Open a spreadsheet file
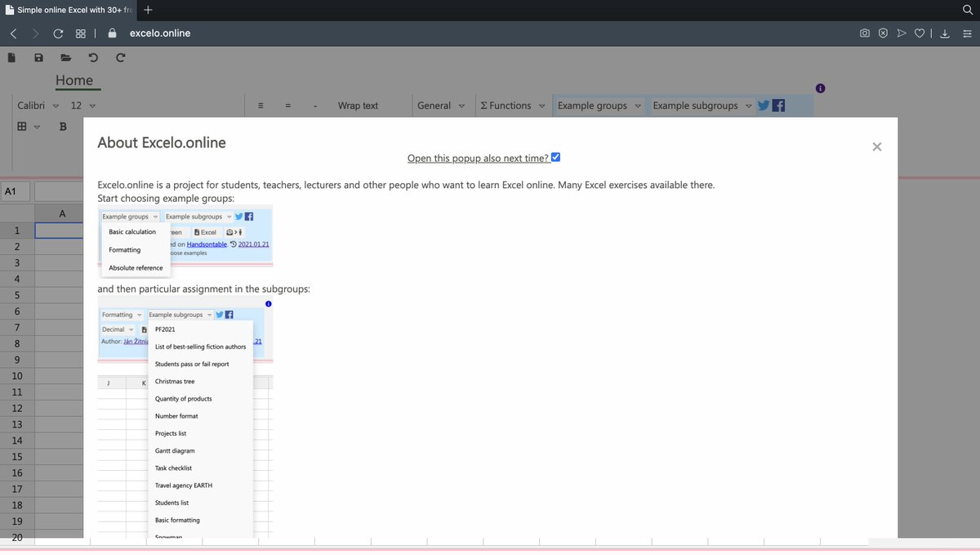The height and width of the screenshot is (555, 980). [66, 57]
